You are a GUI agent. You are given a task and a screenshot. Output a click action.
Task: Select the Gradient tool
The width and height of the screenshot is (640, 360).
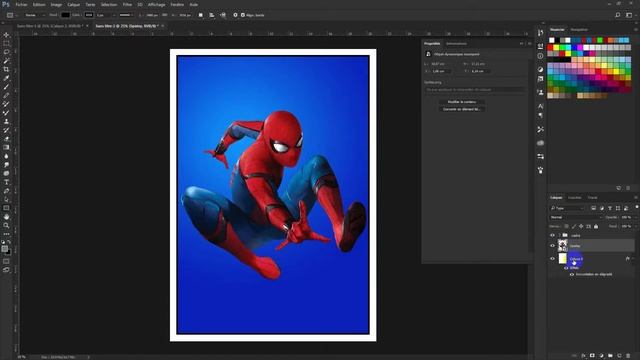click(7, 147)
